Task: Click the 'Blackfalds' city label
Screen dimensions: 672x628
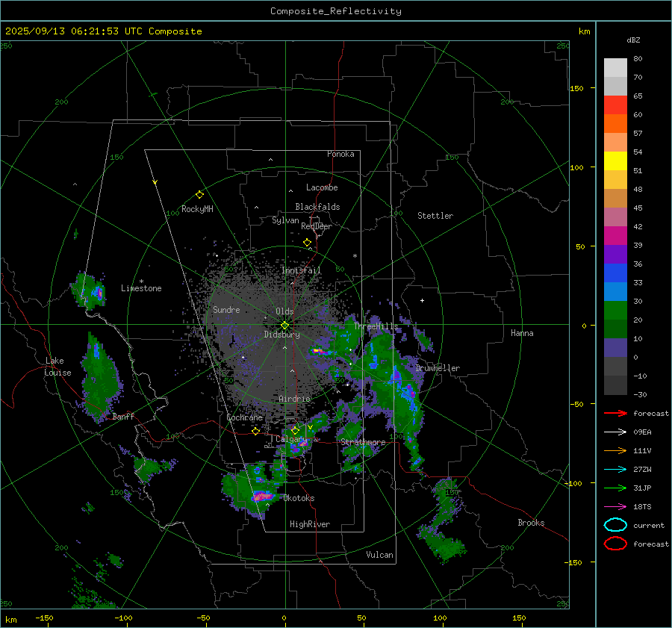Action: [x=317, y=207]
